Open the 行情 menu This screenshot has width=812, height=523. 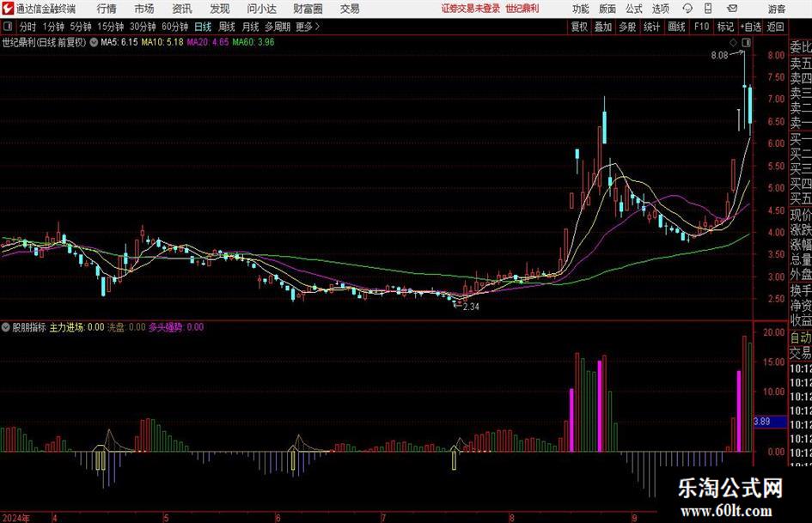click(x=107, y=9)
